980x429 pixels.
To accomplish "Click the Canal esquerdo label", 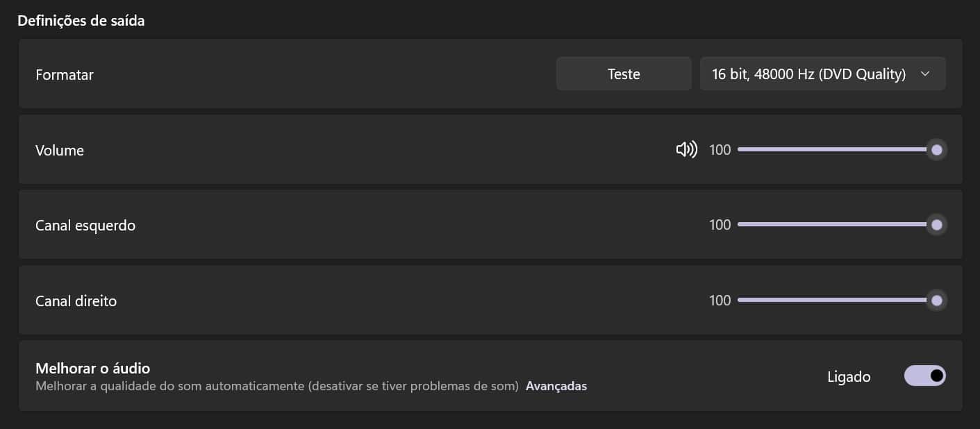I will tap(85, 226).
